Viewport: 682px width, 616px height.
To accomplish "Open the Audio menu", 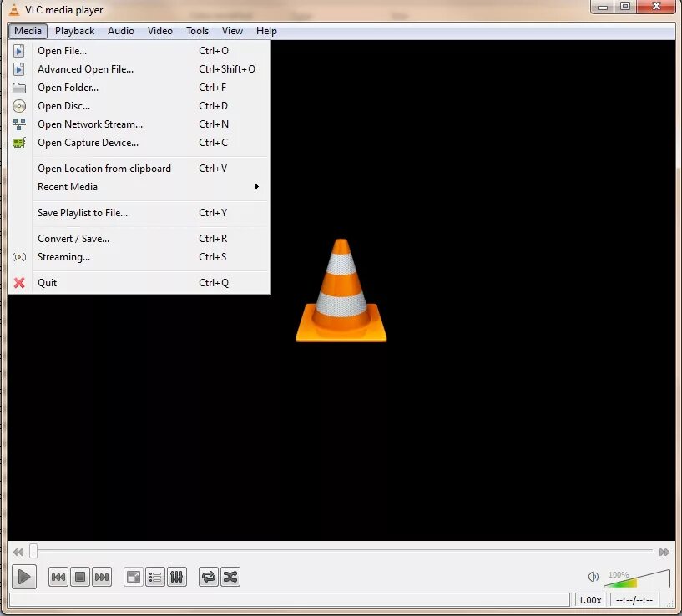I will pos(121,31).
